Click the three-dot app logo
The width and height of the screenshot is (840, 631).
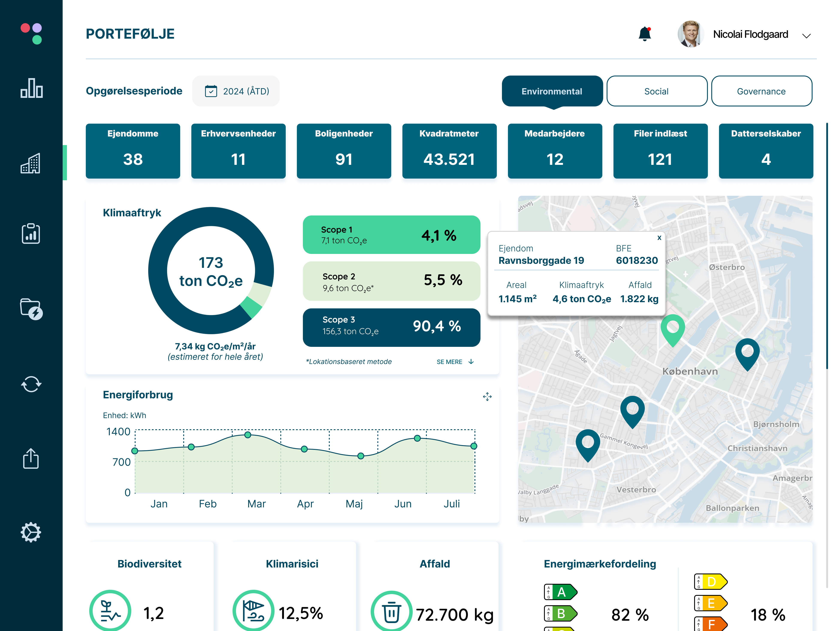coord(31,34)
